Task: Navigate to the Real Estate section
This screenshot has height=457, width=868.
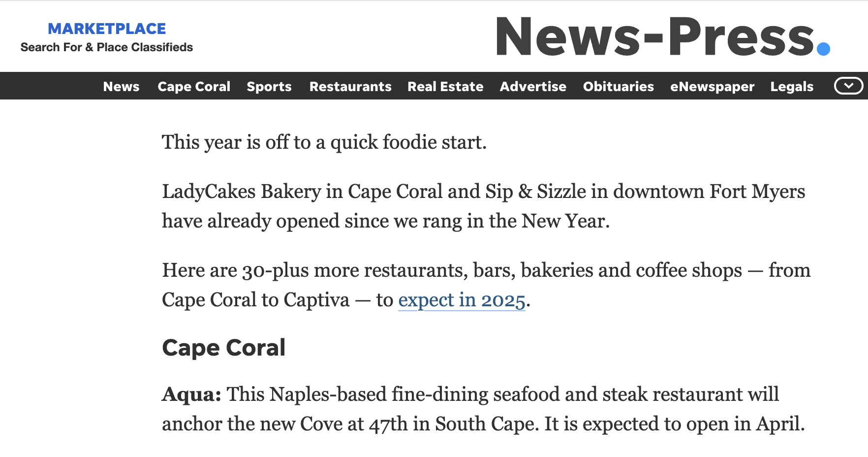Action: click(x=445, y=86)
